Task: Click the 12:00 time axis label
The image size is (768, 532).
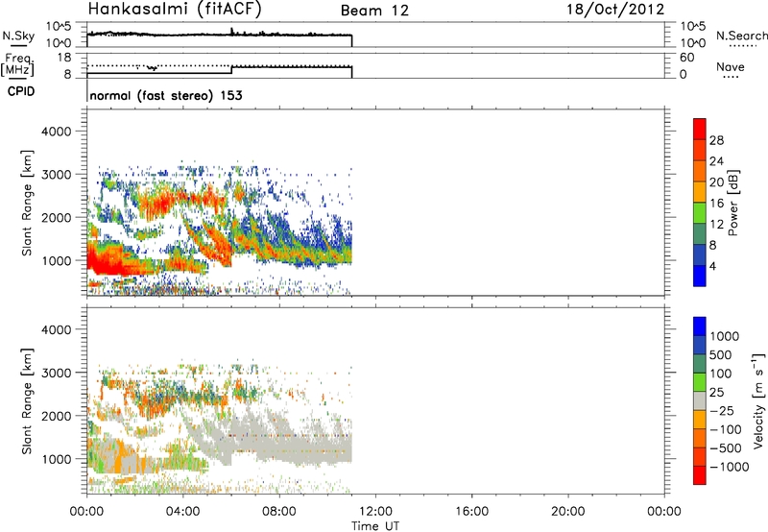Action: (x=375, y=512)
